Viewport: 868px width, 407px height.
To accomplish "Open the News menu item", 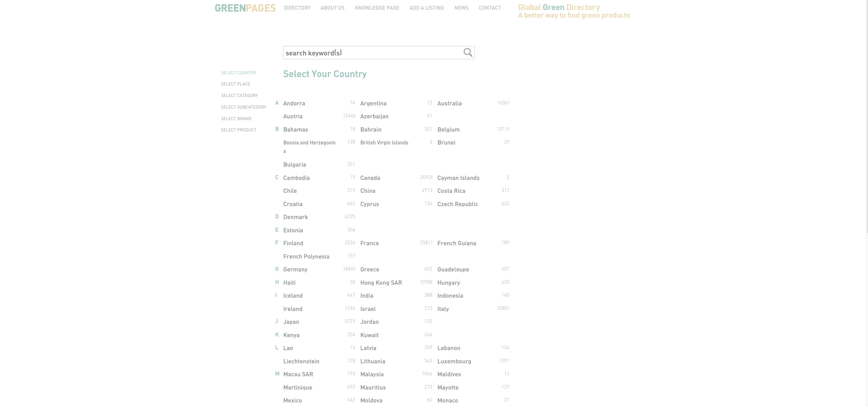I will point(461,8).
